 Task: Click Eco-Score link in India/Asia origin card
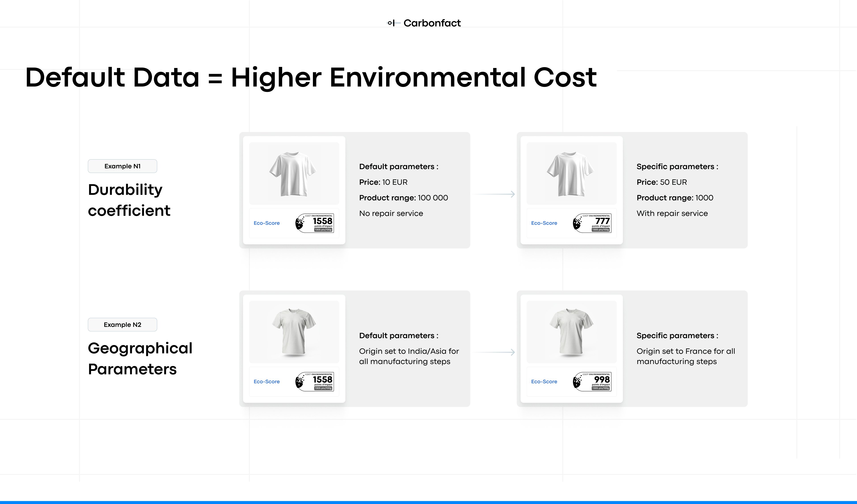click(x=267, y=381)
